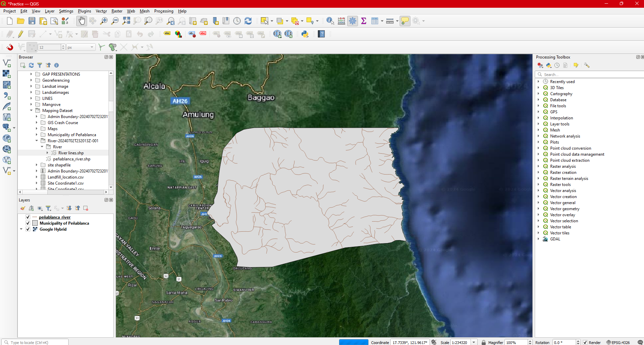Image resolution: width=644 pixels, height=345 pixels.
Task: Toggle the Render checkbox in status bar
Action: pos(585,342)
